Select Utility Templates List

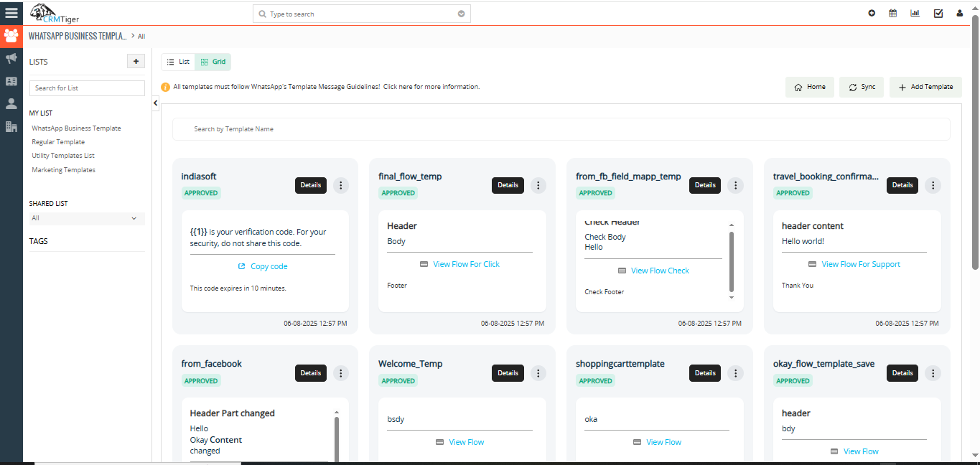coord(63,156)
